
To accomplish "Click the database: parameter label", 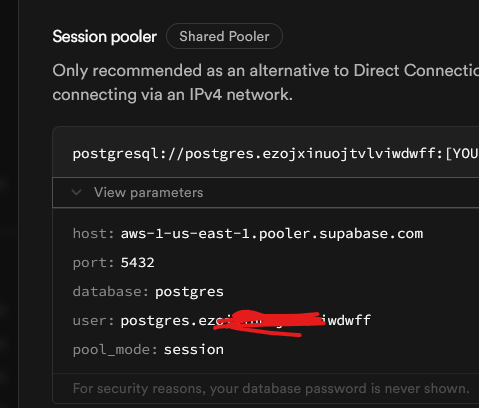I will click(111, 292).
